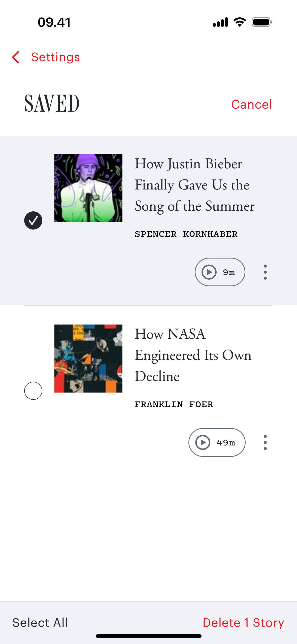297x644 pixels.
Task: Tap the battery icon in status bar
Action: point(262,22)
